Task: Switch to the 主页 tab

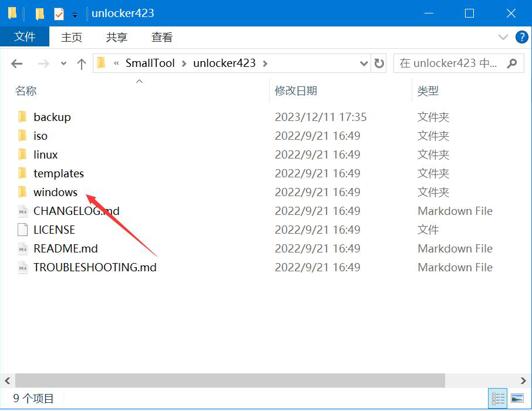Action: [x=72, y=37]
